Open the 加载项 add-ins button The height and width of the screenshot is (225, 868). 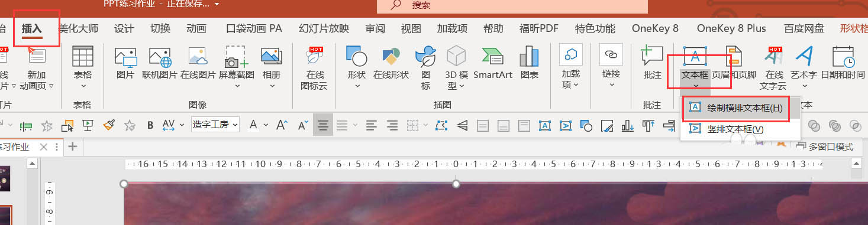571,67
